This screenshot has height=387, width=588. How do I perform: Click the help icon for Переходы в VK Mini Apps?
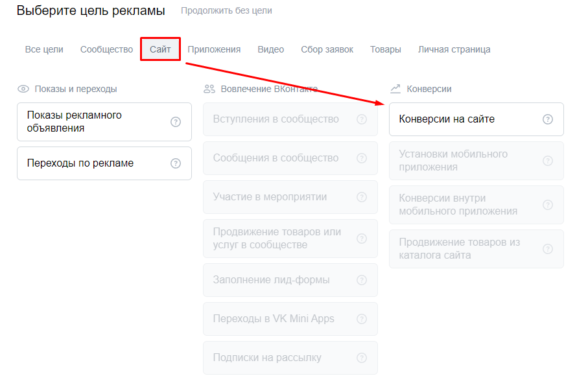[x=362, y=319]
